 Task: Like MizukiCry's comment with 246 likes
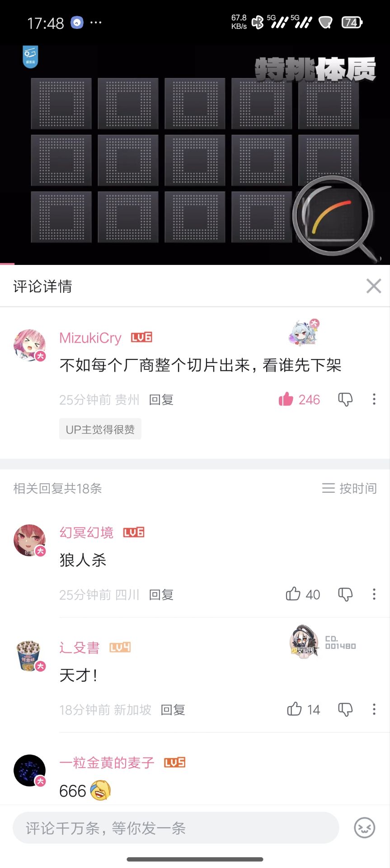299,400
